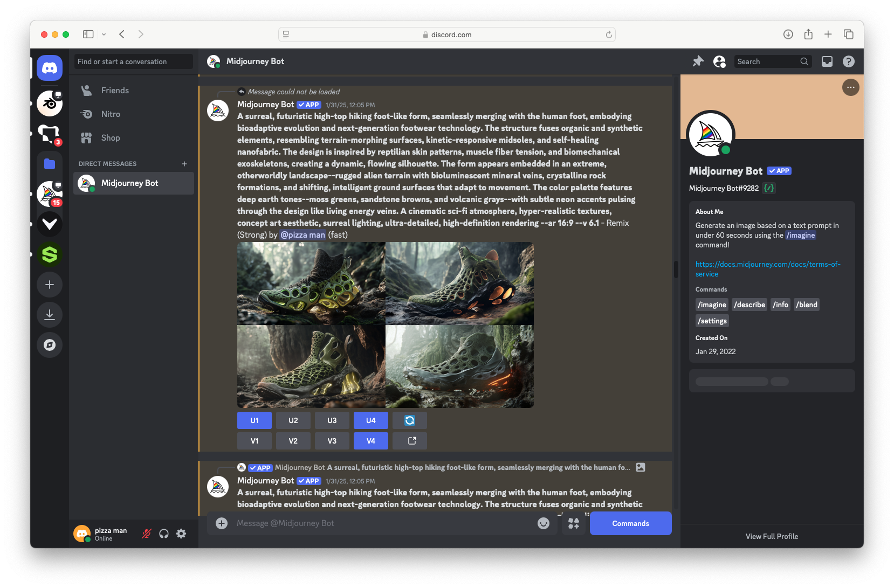The height and width of the screenshot is (588, 894).
Task: Click the attachment plus button in message box
Action: pos(222,523)
